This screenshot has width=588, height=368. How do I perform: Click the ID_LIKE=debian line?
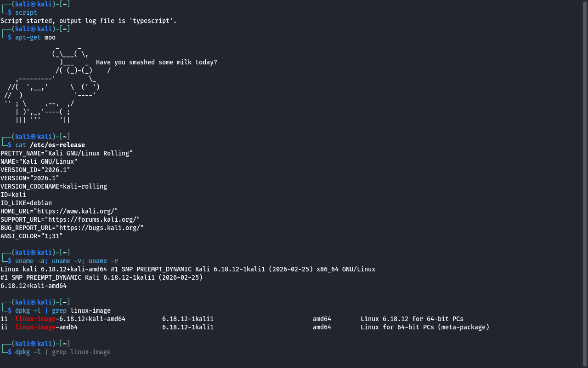click(26, 203)
